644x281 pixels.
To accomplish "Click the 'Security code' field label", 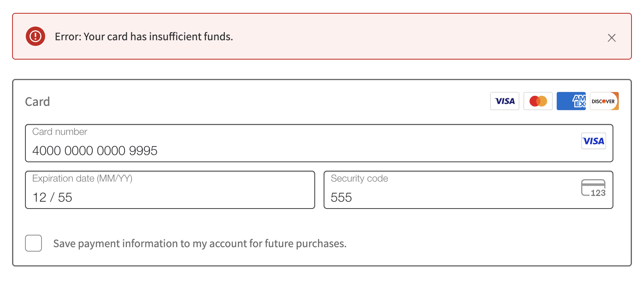I will click(359, 178).
